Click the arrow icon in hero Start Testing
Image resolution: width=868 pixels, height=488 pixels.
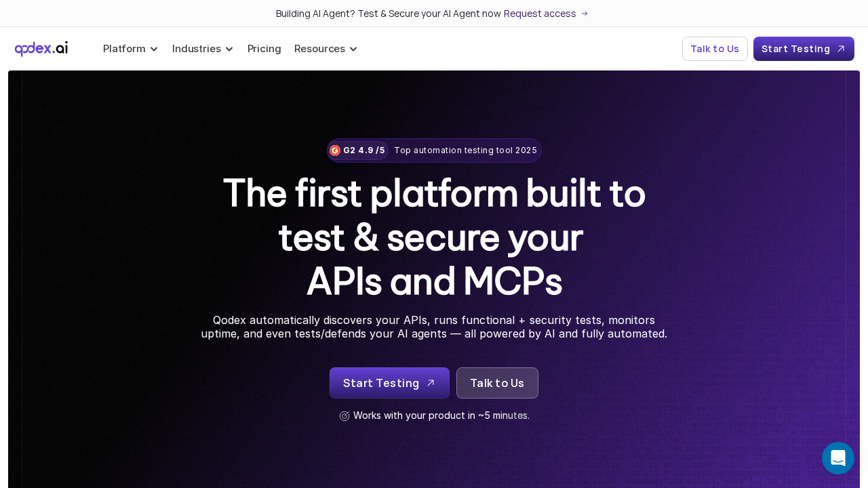pos(430,383)
